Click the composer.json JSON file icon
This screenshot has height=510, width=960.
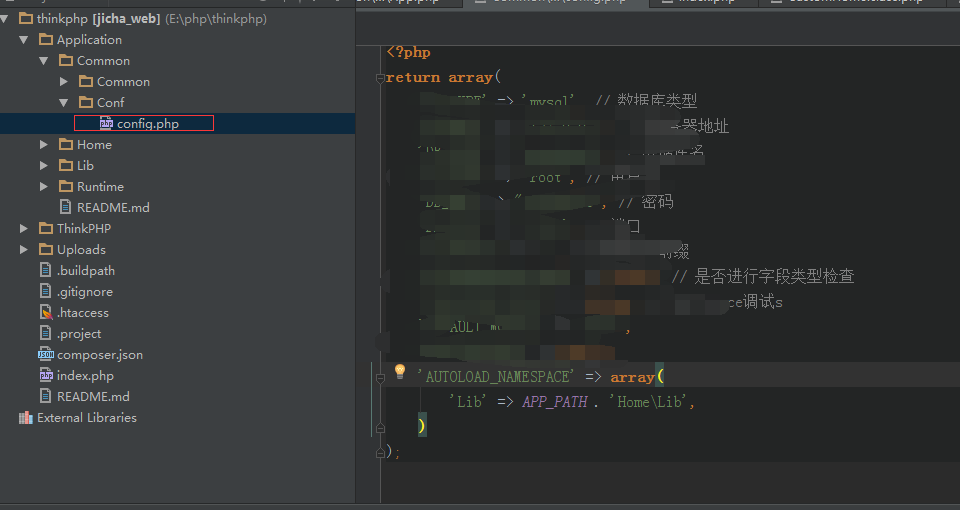tap(46, 354)
